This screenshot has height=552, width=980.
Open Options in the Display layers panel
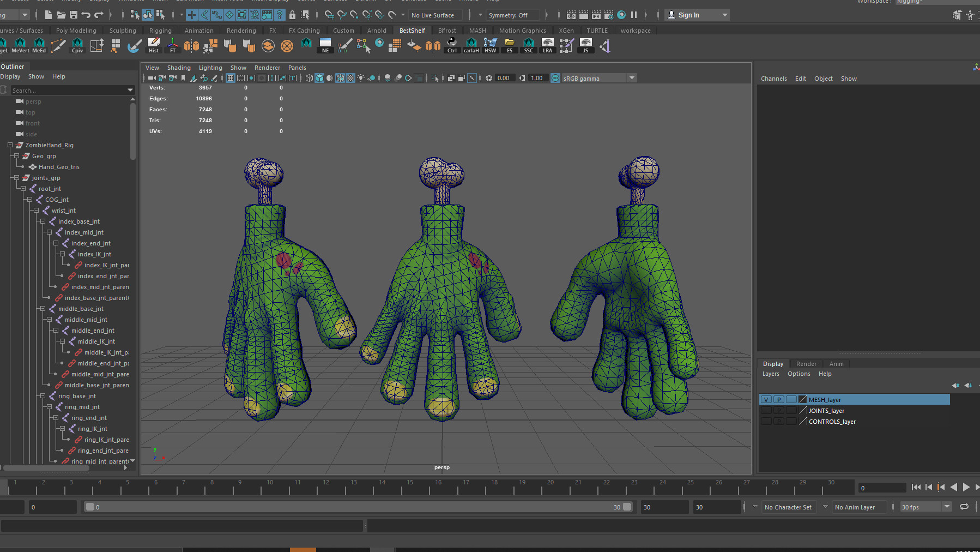pyautogui.click(x=798, y=374)
